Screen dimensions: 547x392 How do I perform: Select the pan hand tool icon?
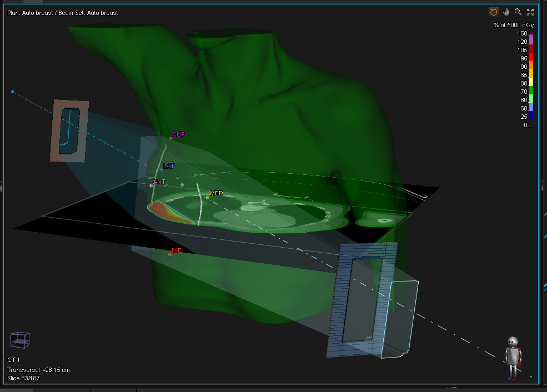(x=506, y=12)
